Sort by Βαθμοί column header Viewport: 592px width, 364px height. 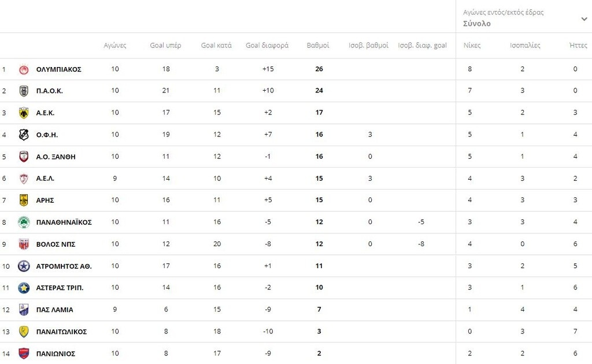[x=318, y=46]
